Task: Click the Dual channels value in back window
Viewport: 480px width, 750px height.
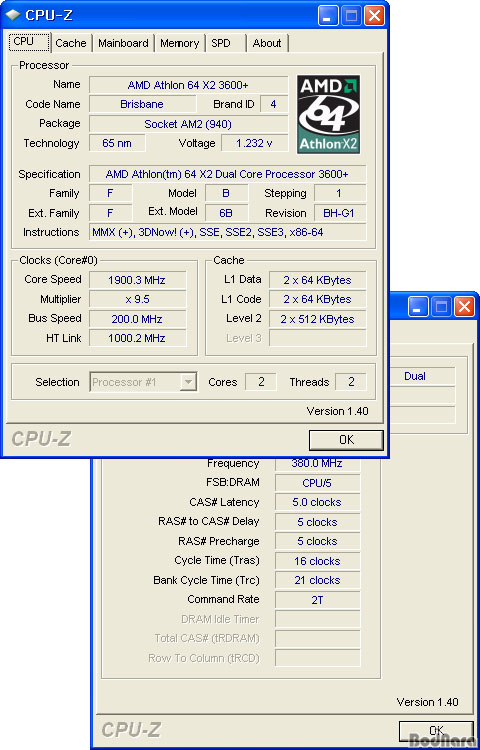Action: click(422, 376)
